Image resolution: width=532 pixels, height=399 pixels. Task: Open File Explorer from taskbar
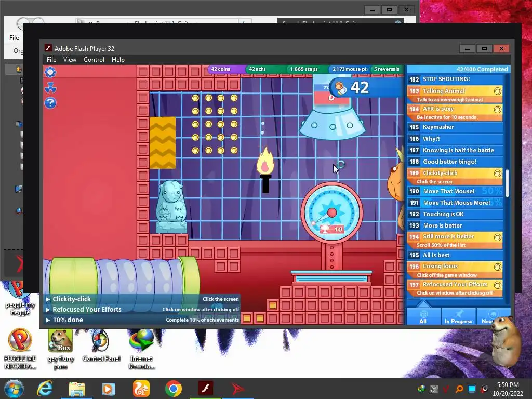tap(77, 389)
